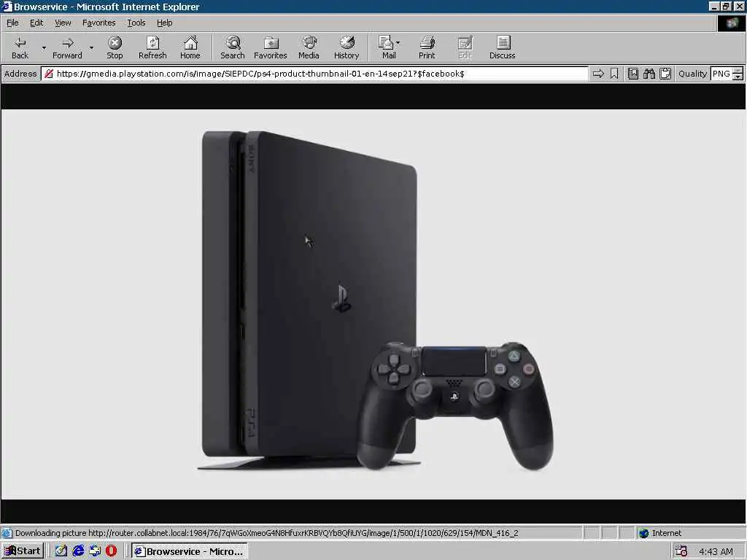Launch Internet Explorer from quick launch
This screenshot has height=560, width=747.
coord(78,551)
